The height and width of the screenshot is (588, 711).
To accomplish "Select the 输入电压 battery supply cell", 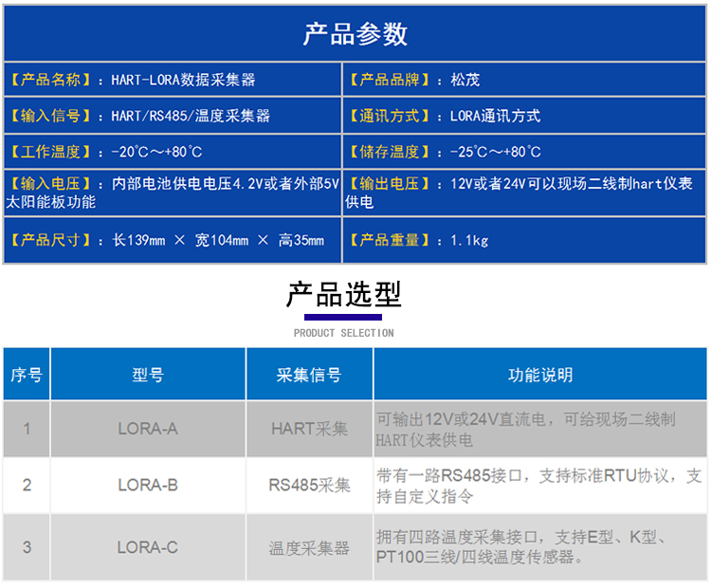I will point(172,193).
